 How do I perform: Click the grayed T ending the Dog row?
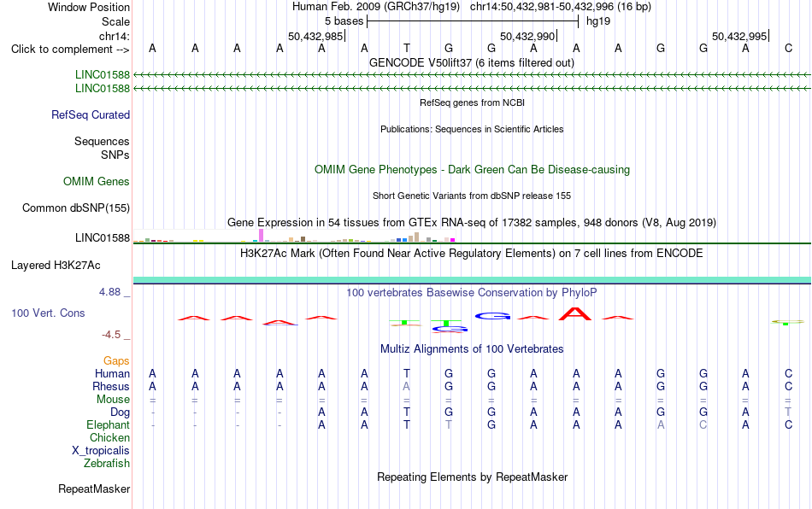(x=788, y=412)
